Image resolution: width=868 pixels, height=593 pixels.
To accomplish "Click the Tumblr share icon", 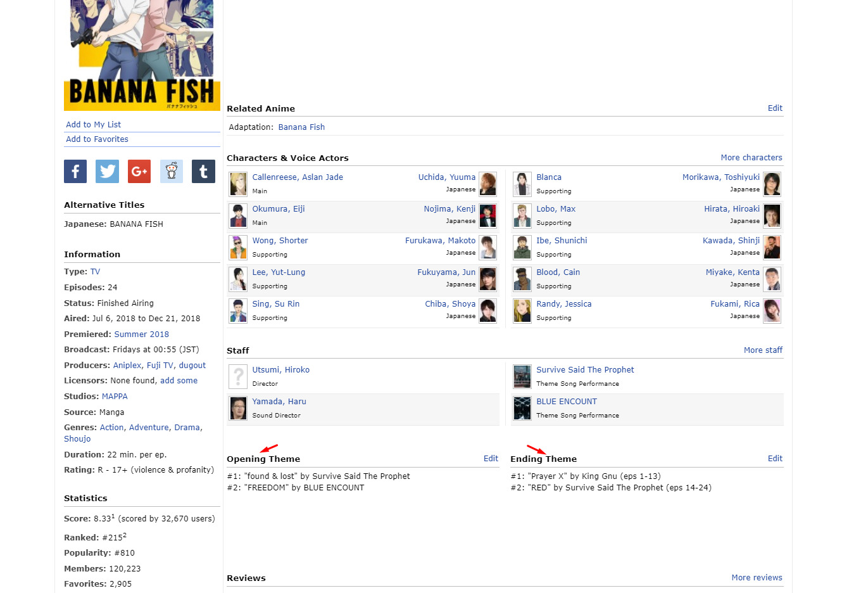I will [203, 171].
